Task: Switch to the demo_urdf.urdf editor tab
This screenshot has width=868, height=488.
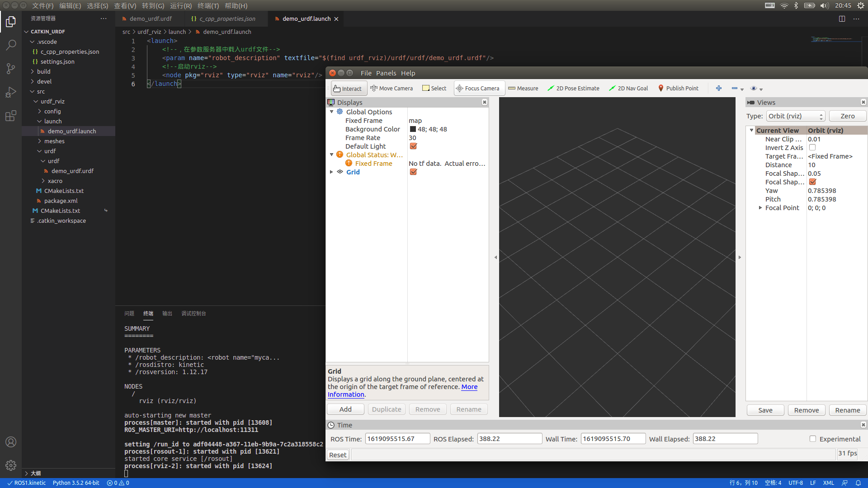Action: [x=151, y=19]
